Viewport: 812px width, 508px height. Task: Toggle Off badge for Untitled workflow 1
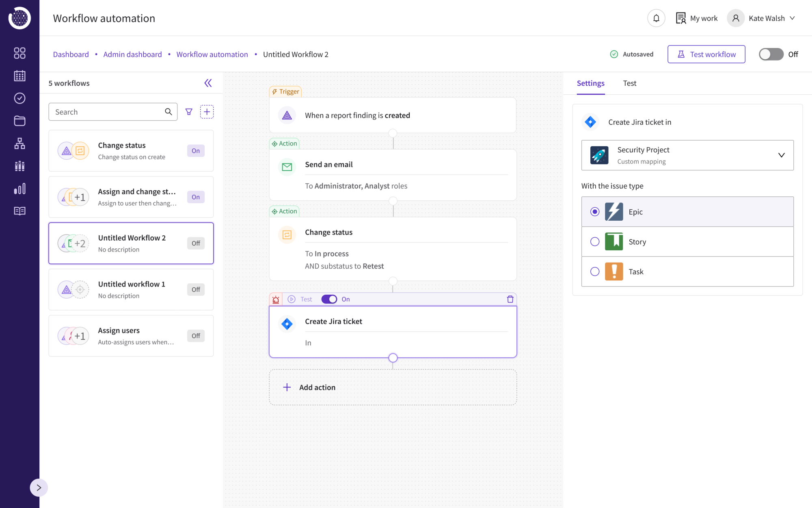tap(196, 290)
